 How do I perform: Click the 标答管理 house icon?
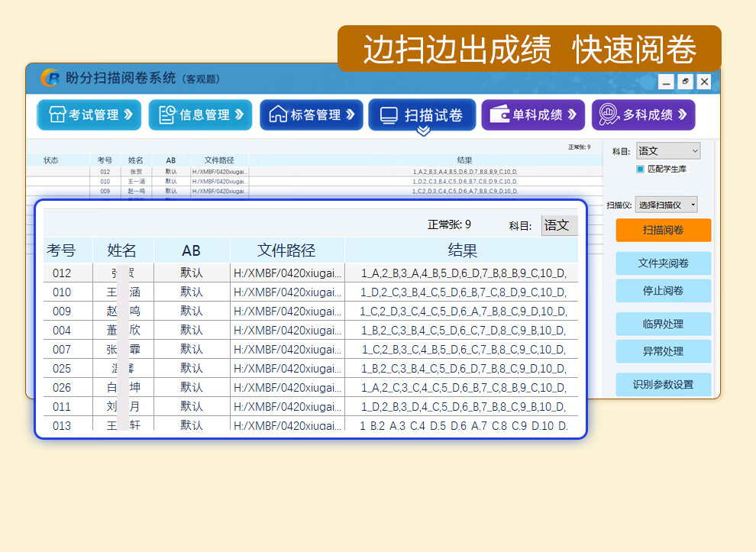click(278, 115)
